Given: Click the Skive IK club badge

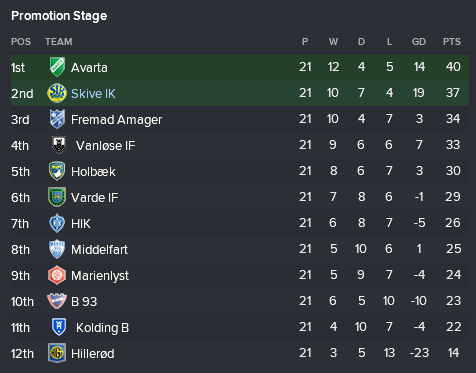Looking at the screenshot, I should coord(57,93).
